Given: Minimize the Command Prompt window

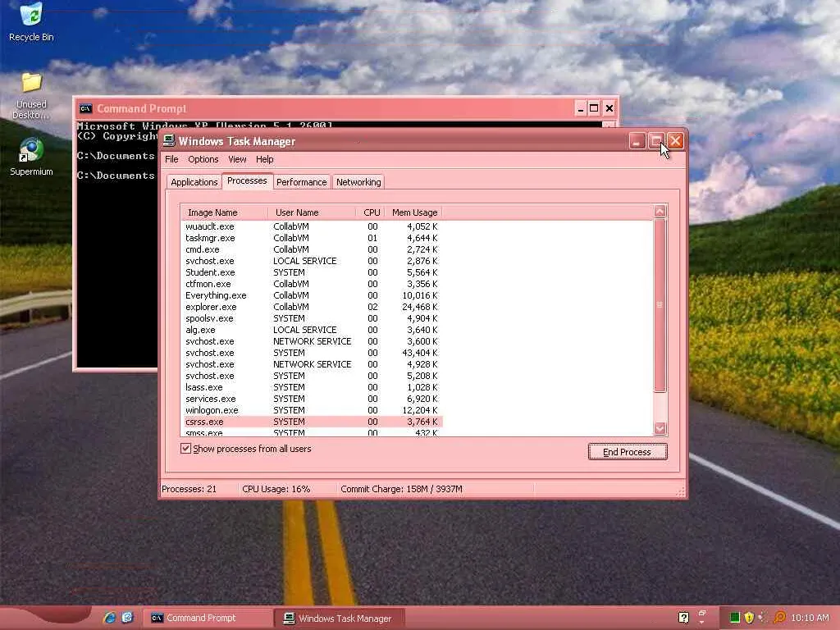Looking at the screenshot, I should 580,108.
